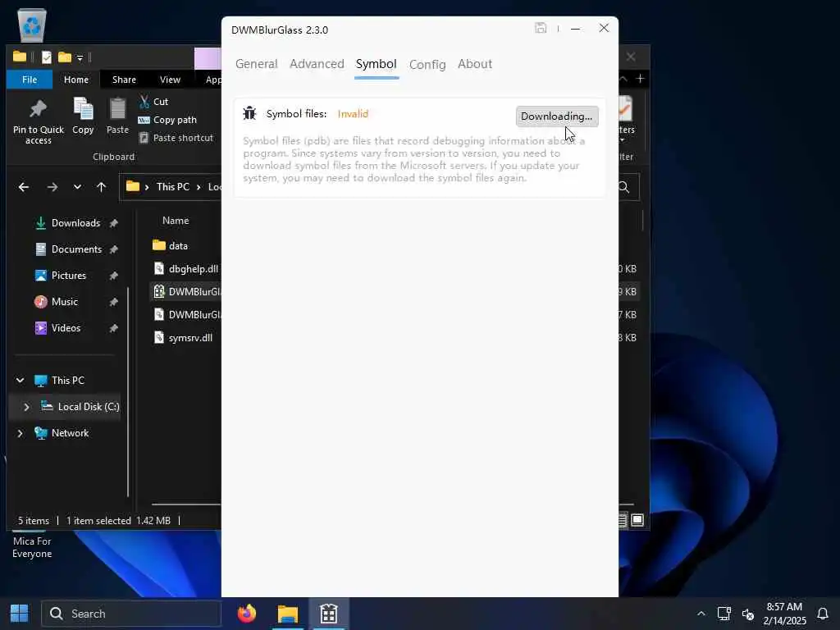Open the About tab
Viewport: 840px width, 630px height.
pyautogui.click(x=475, y=64)
